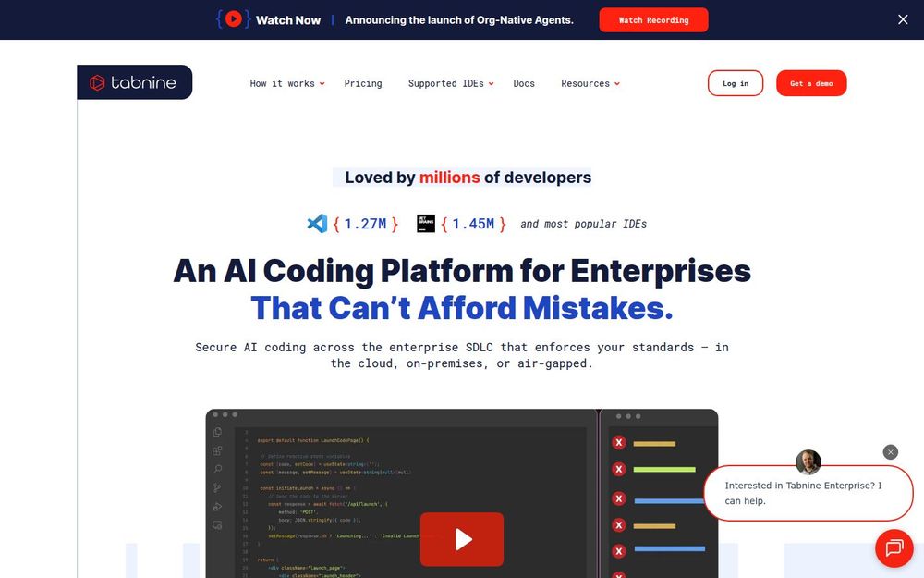
Task: Click the extensions icon in the video sidebar
Action: pyautogui.click(x=217, y=451)
